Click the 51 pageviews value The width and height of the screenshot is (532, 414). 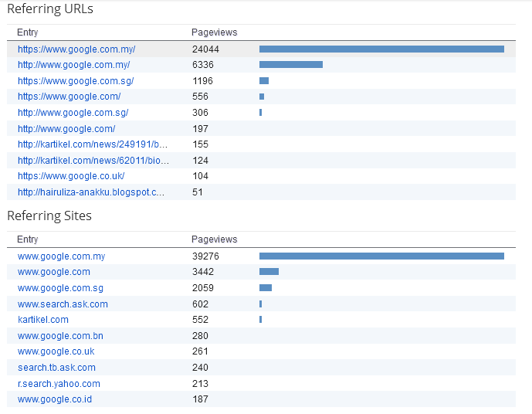pos(198,192)
